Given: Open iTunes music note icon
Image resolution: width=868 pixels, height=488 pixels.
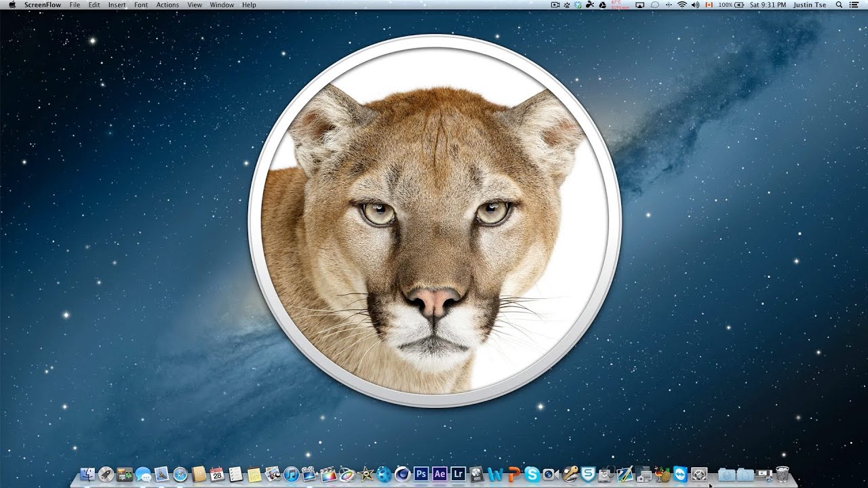Looking at the screenshot, I should pyautogui.click(x=292, y=474).
